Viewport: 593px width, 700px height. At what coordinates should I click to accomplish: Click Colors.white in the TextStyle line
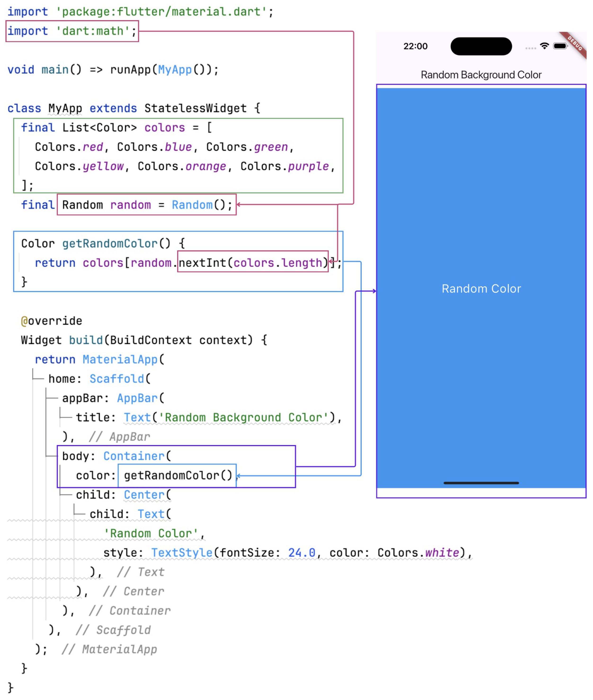418,553
